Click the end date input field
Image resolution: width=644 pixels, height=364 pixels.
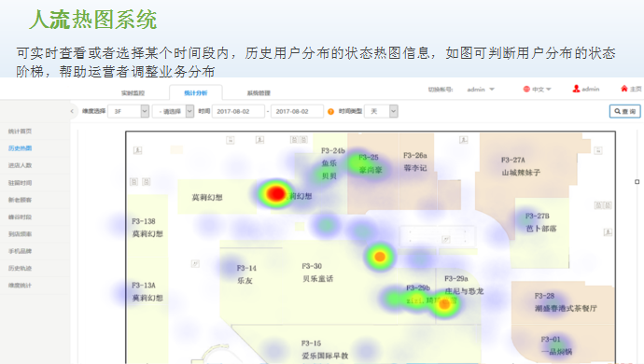click(297, 111)
